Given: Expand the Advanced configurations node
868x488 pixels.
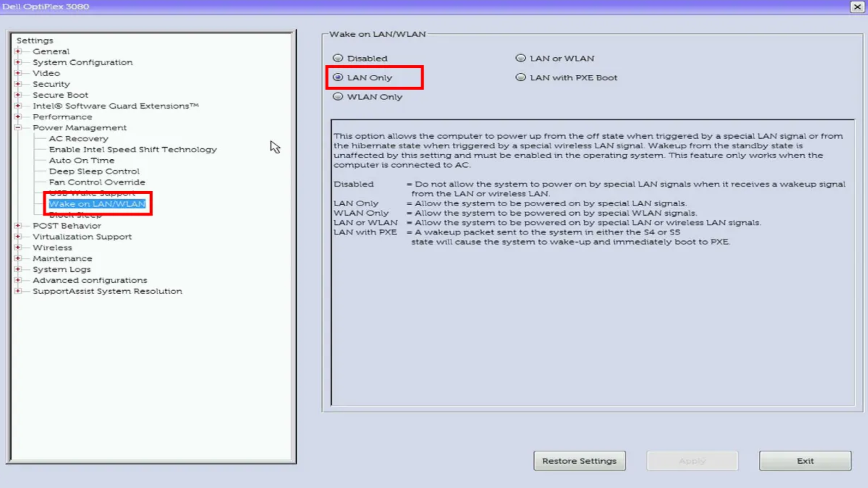Looking at the screenshot, I should point(17,280).
